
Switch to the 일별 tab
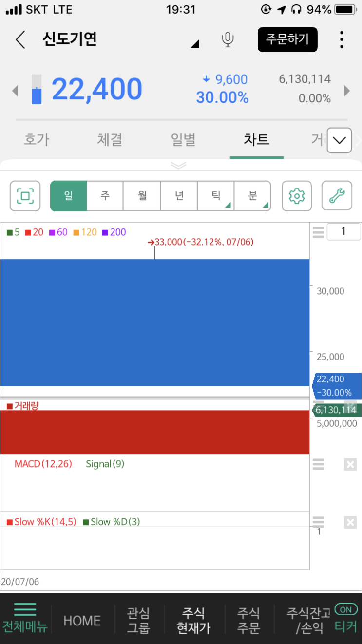click(183, 140)
